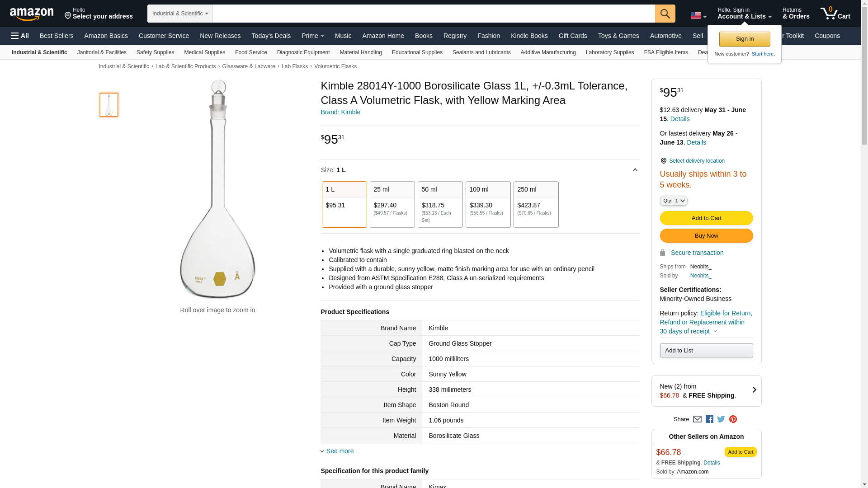Click the flask product thumbnail
This screenshot has height=488, width=868.
pyautogui.click(x=109, y=105)
